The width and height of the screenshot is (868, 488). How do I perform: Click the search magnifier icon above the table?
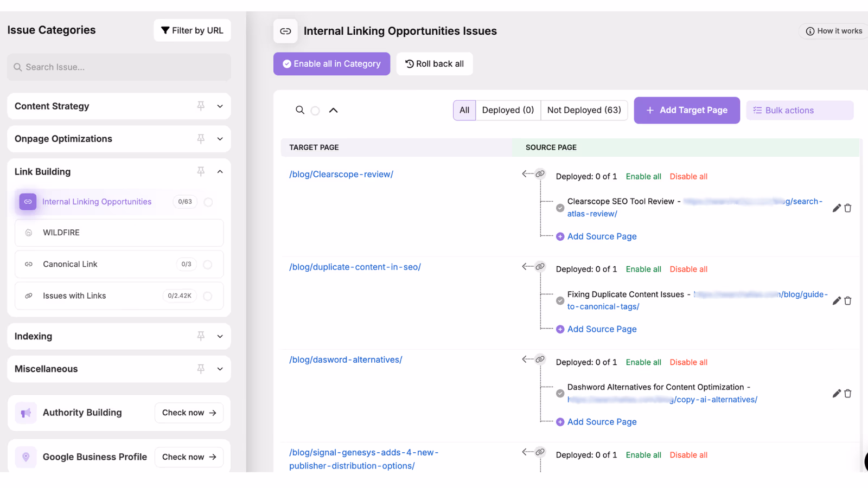(300, 110)
